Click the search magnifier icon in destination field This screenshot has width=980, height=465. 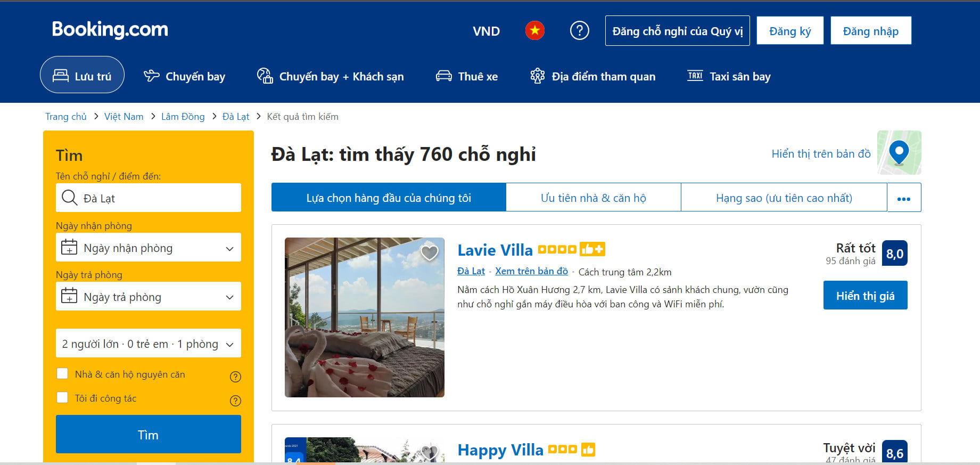69,198
